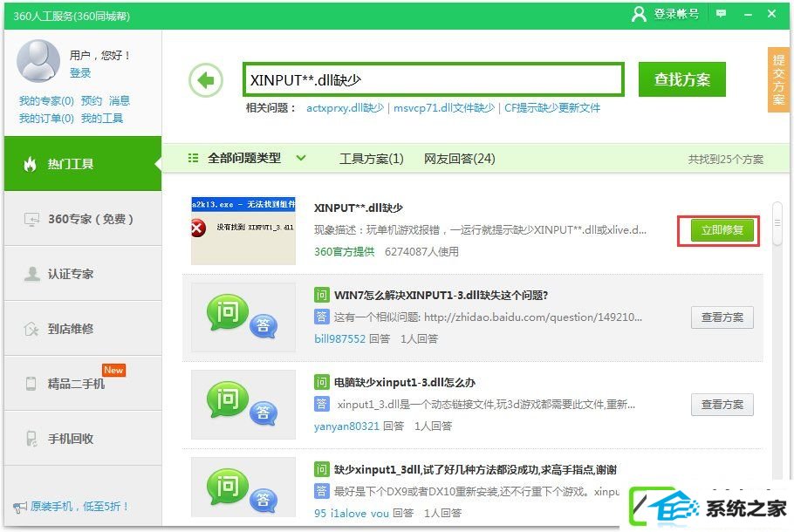Minimize the 360人工服务 window

point(748,14)
